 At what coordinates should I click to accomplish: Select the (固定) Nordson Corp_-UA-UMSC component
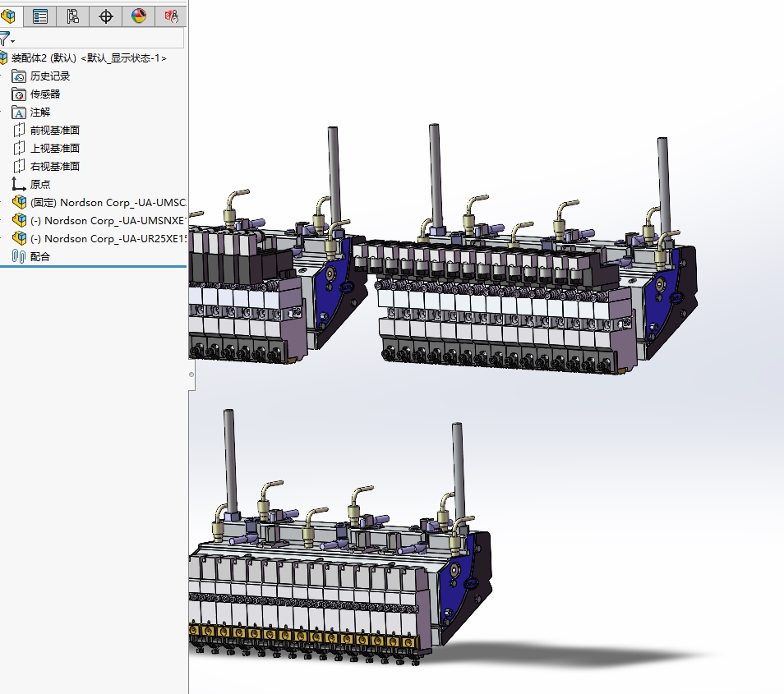tap(108, 202)
